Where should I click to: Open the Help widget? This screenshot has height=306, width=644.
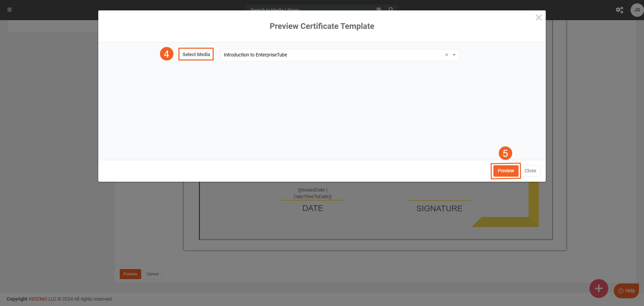pyautogui.click(x=626, y=291)
